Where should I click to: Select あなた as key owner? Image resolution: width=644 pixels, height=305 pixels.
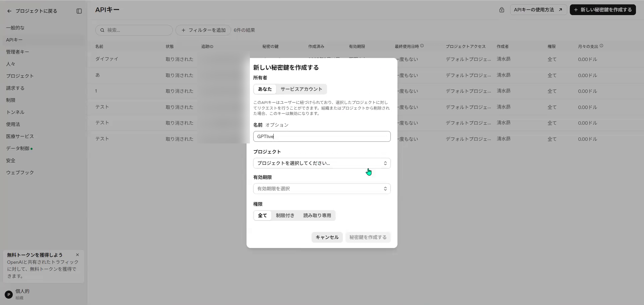click(x=265, y=89)
